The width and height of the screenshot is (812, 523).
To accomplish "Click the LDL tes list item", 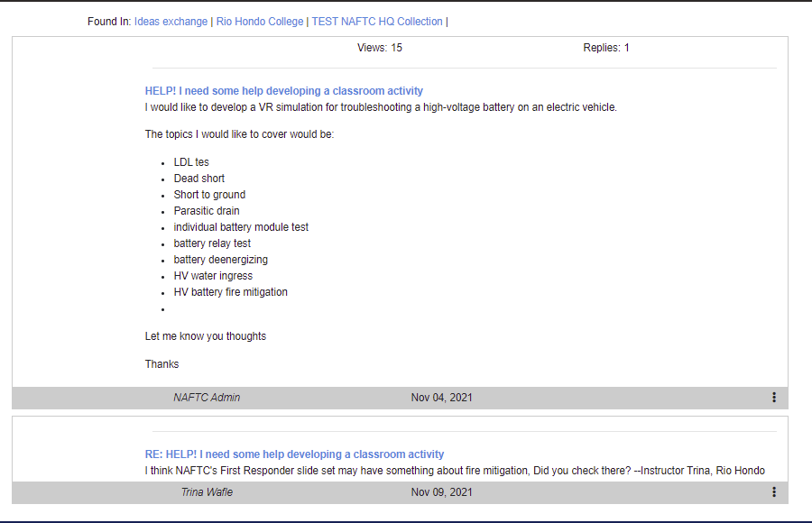I will 191,162.
